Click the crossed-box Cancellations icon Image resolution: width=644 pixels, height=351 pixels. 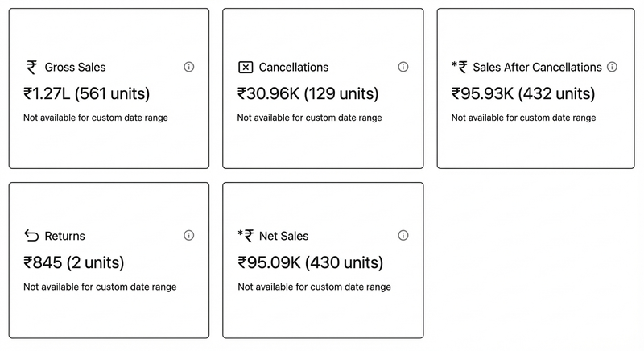246,68
